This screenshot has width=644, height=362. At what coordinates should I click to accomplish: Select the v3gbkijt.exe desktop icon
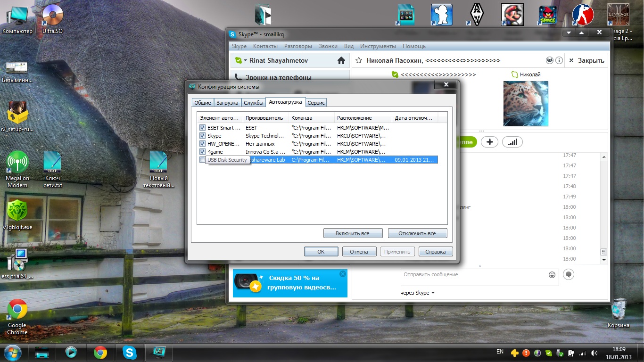click(x=17, y=214)
